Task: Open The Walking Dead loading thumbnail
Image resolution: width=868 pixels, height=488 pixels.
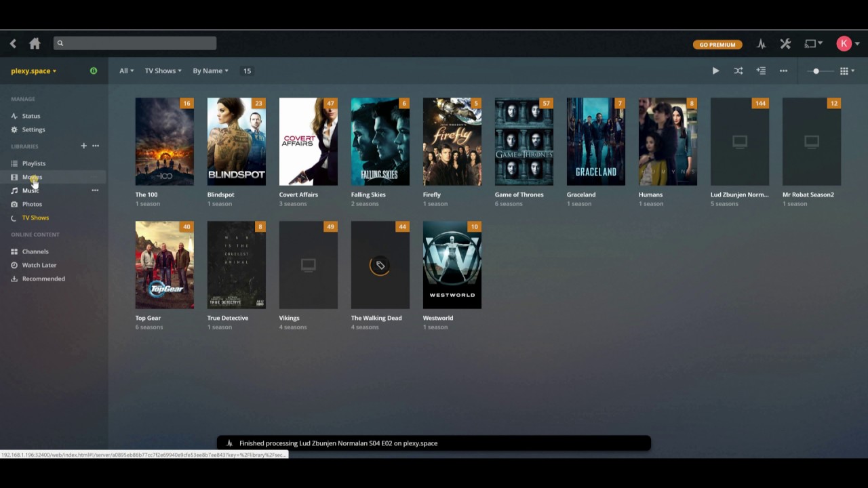Action: [x=380, y=265]
